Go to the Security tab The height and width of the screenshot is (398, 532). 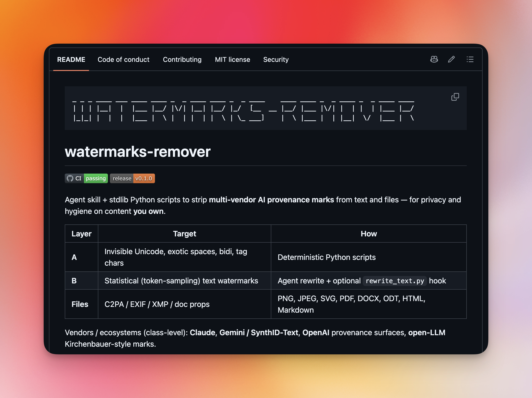point(276,60)
